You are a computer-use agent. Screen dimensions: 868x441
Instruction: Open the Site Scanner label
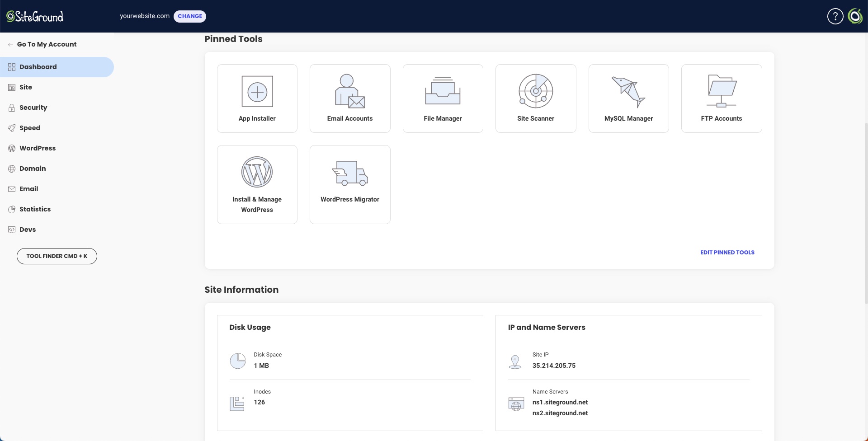pos(536,118)
